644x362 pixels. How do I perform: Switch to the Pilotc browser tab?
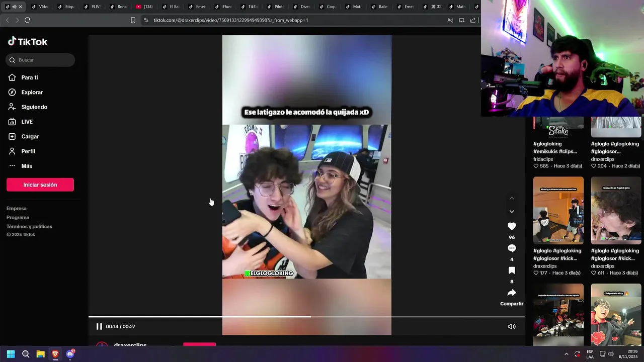pos(275,7)
